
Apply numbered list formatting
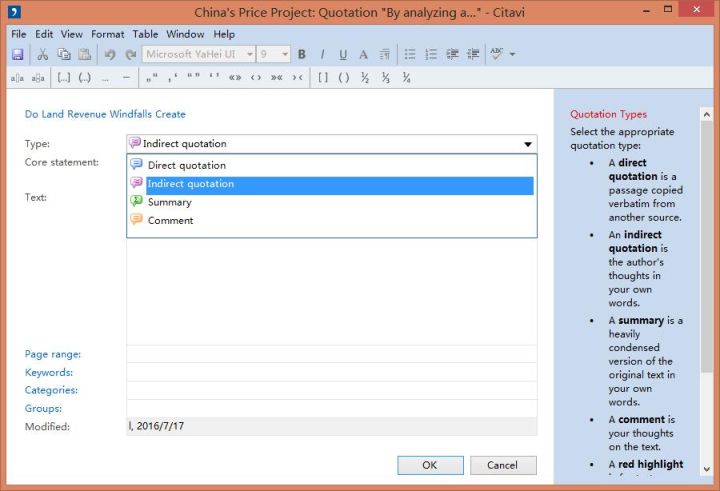pos(431,54)
